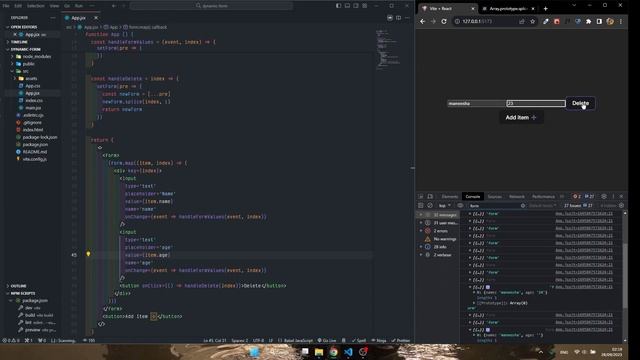This screenshot has height=360, width=640.
Task: Open the console context 'top' dropdown
Action: coord(444,206)
